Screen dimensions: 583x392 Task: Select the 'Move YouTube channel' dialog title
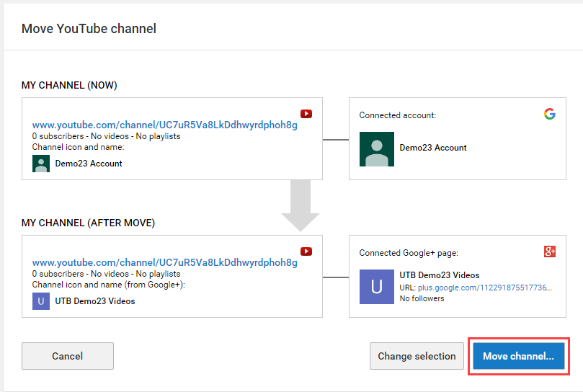point(89,29)
